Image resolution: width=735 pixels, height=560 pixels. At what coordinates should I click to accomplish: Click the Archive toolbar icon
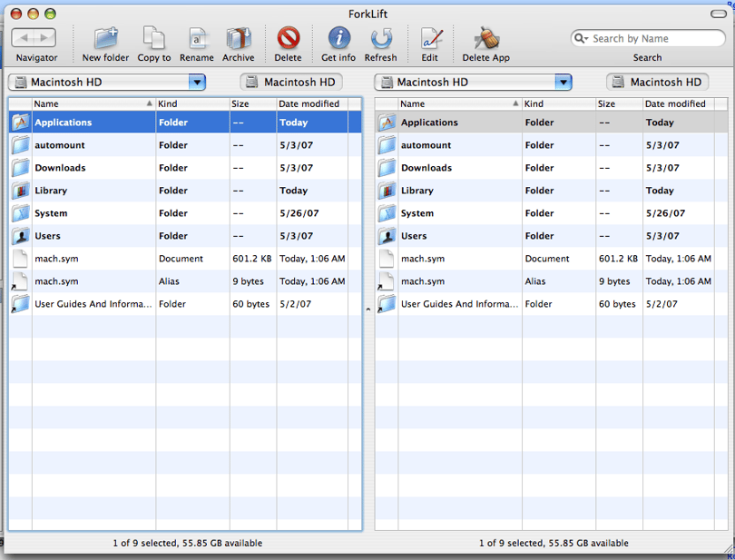pos(238,38)
